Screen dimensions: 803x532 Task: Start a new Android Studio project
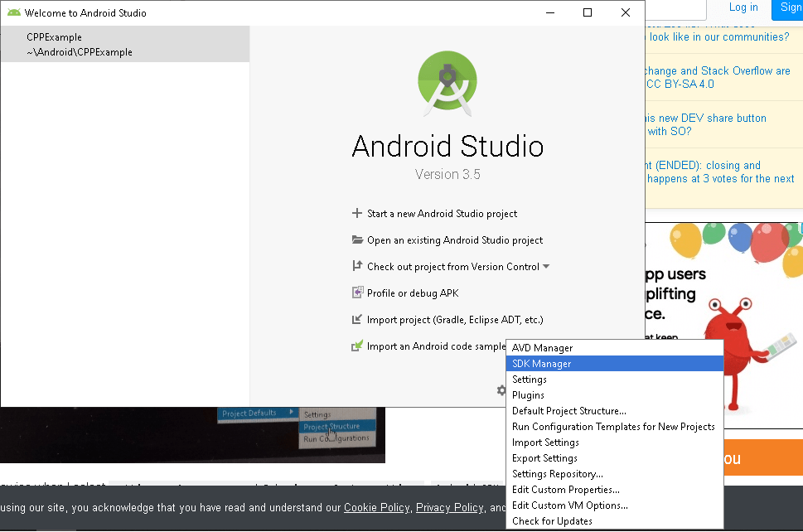click(442, 214)
